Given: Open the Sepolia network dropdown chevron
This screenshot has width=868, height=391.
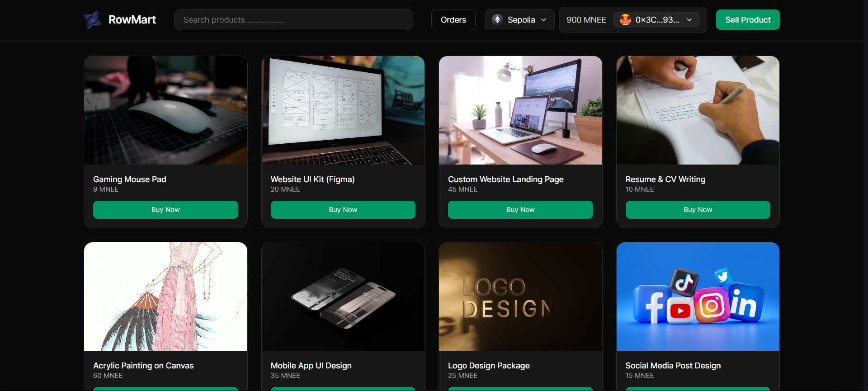Looking at the screenshot, I should (x=544, y=20).
